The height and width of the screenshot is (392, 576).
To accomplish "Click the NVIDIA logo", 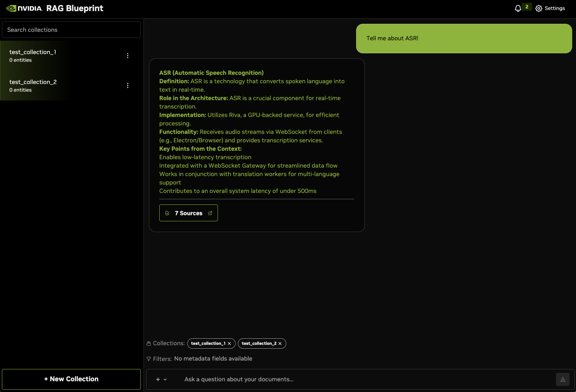I will tap(24, 8).
